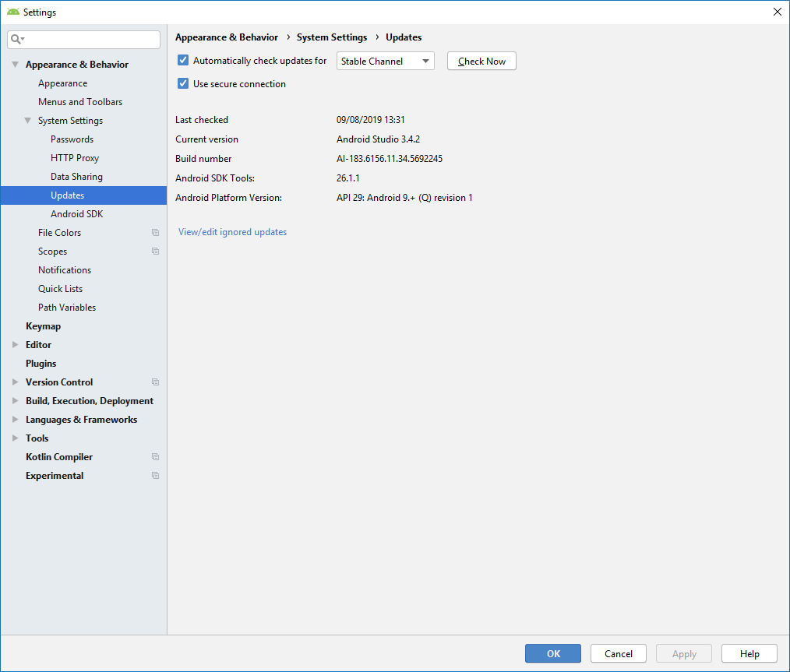Image resolution: width=790 pixels, height=672 pixels.
Task: Click the project-level icon beside Kotlin Compiler
Action: click(x=155, y=456)
